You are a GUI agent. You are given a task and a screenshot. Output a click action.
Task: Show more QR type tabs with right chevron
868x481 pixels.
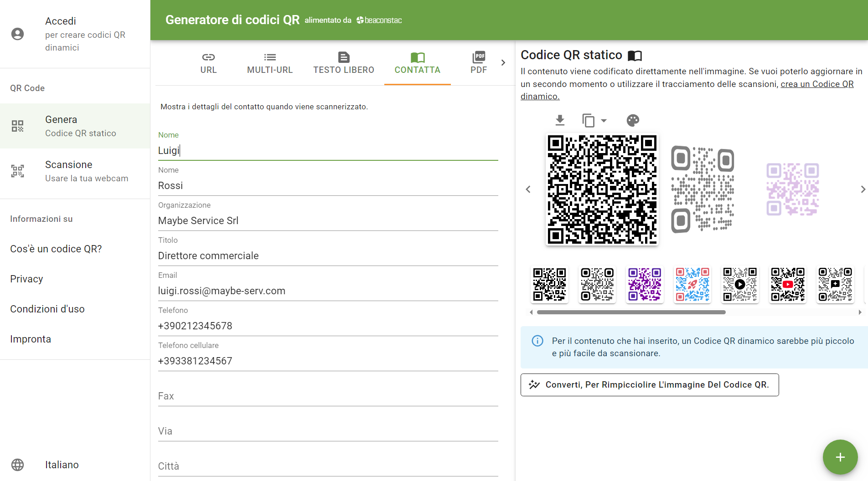pos(503,62)
